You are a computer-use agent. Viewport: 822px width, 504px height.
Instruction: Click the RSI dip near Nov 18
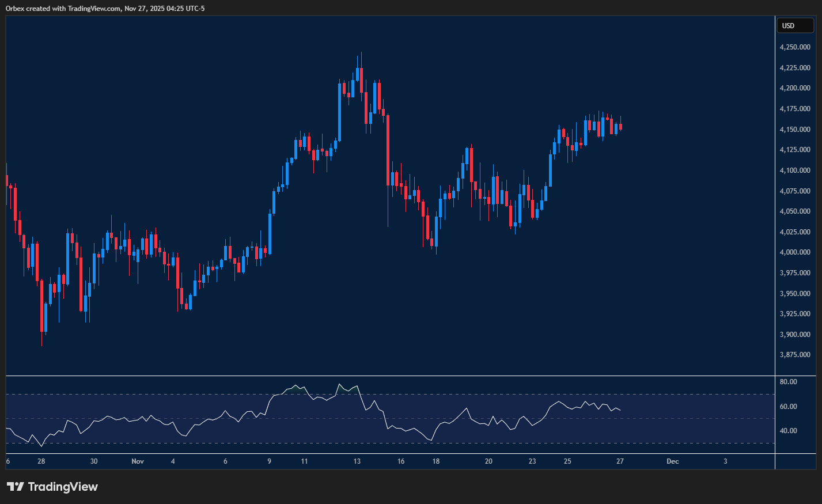click(x=431, y=439)
